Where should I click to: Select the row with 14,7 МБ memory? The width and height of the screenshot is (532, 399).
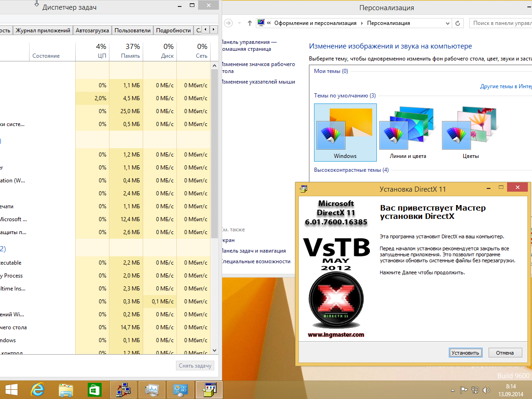pos(105,327)
